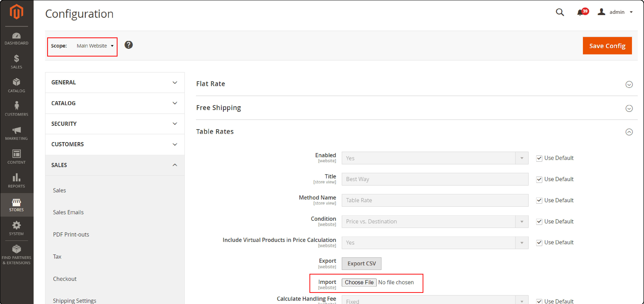Click the Save Config button
644x304 pixels.
607,46
